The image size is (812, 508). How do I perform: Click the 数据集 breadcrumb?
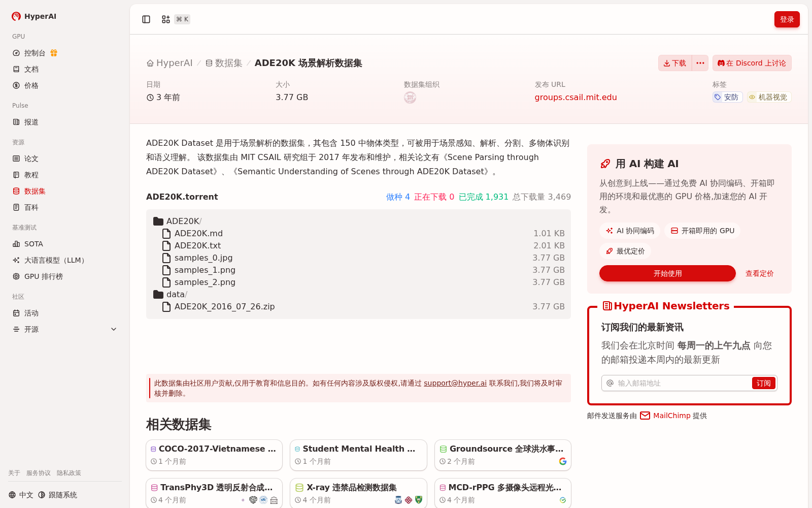coord(224,63)
